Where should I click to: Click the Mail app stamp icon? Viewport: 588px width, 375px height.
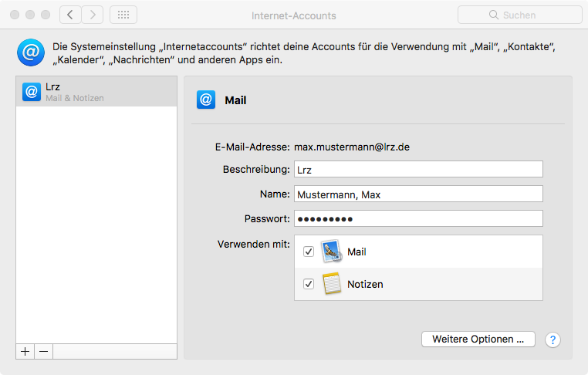(x=332, y=252)
